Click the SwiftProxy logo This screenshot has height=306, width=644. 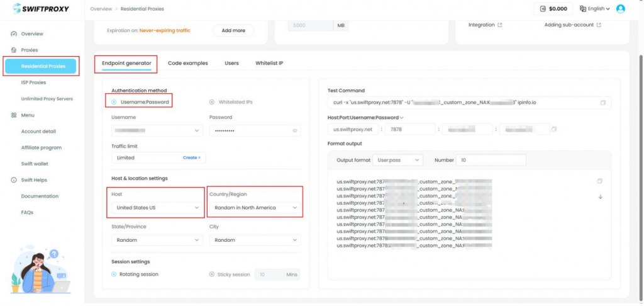tap(39, 9)
